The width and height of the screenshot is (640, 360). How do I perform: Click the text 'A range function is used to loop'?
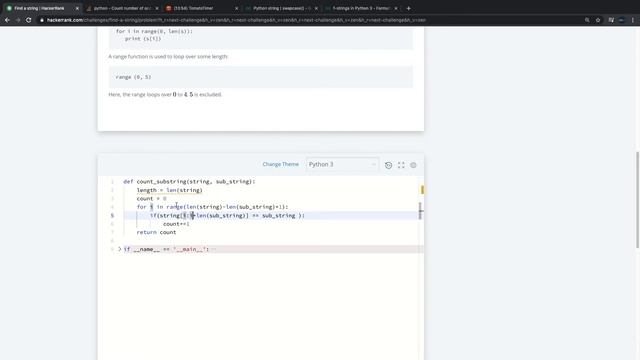pos(168,57)
